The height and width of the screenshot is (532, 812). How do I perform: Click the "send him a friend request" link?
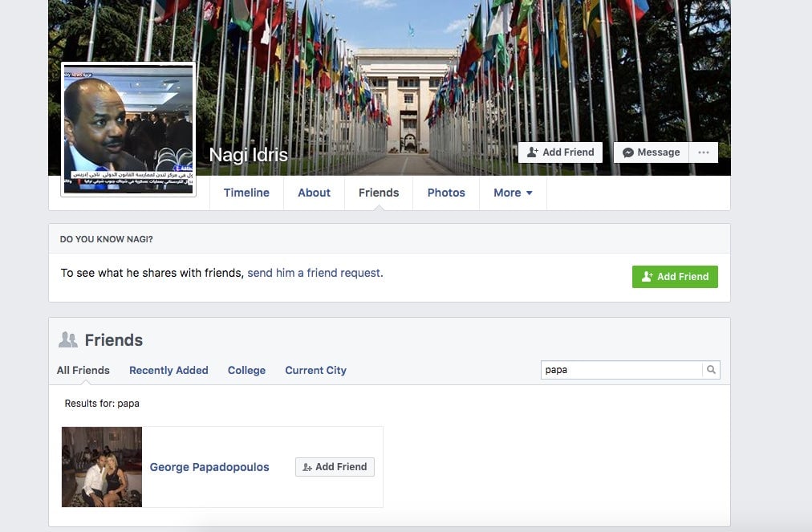(314, 273)
